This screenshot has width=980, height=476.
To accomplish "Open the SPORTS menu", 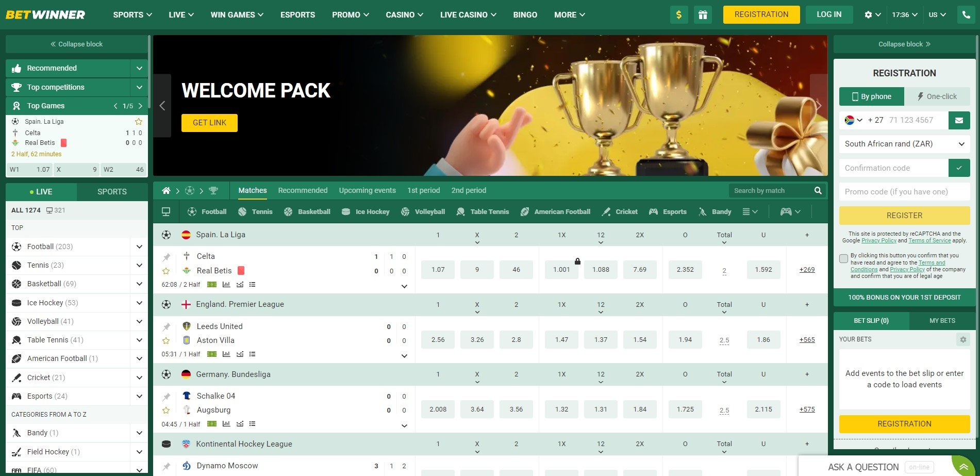I will pos(132,14).
